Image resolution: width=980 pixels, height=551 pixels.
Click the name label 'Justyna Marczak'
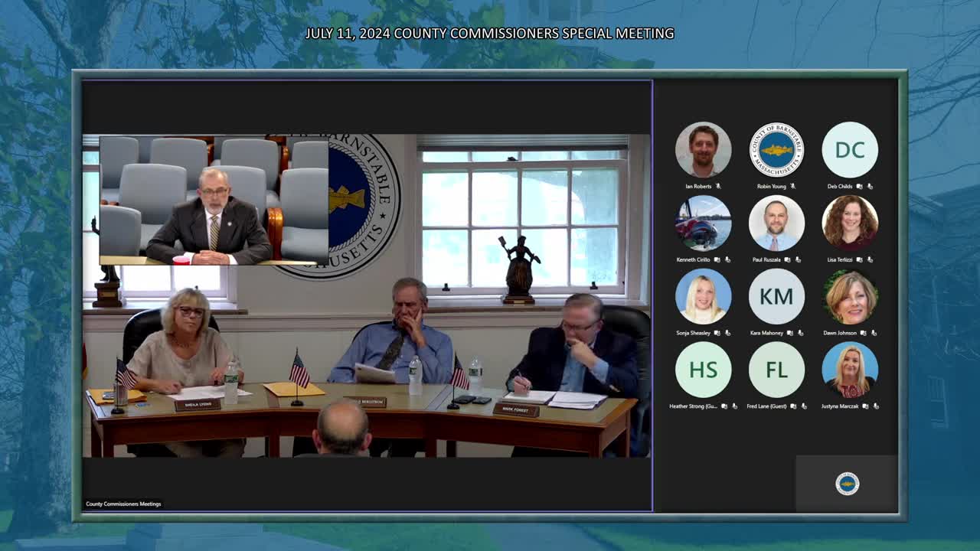[841, 407]
